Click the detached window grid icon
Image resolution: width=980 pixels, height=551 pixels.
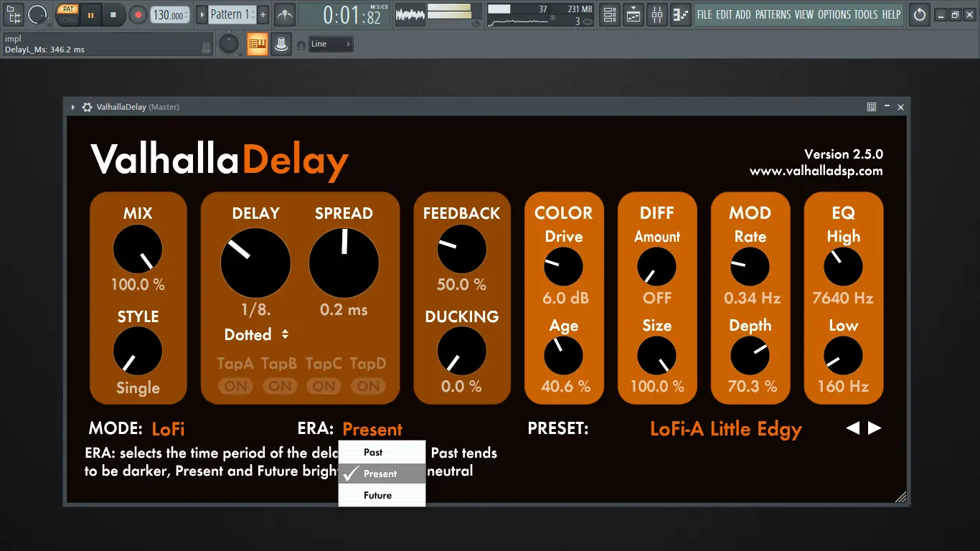(872, 107)
